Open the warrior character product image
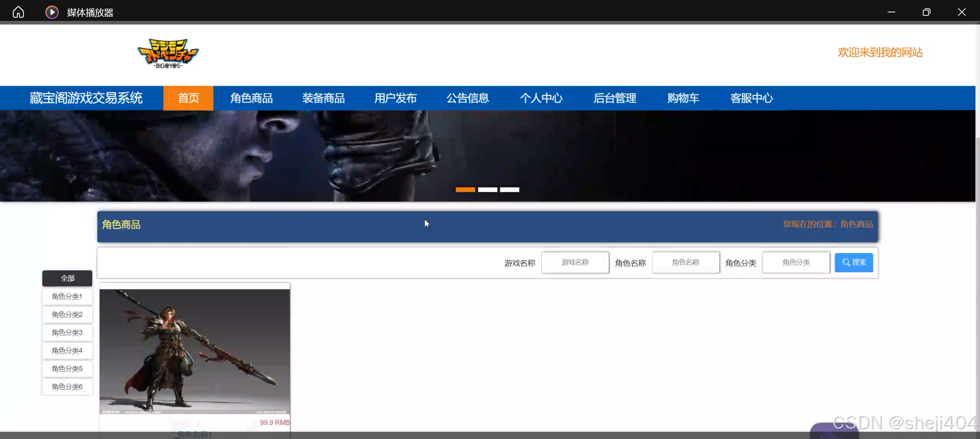980x439 pixels. point(194,351)
